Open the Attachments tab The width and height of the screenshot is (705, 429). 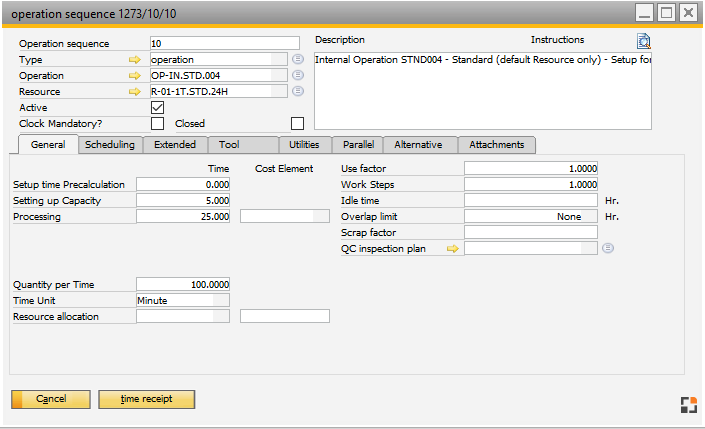[x=496, y=145]
